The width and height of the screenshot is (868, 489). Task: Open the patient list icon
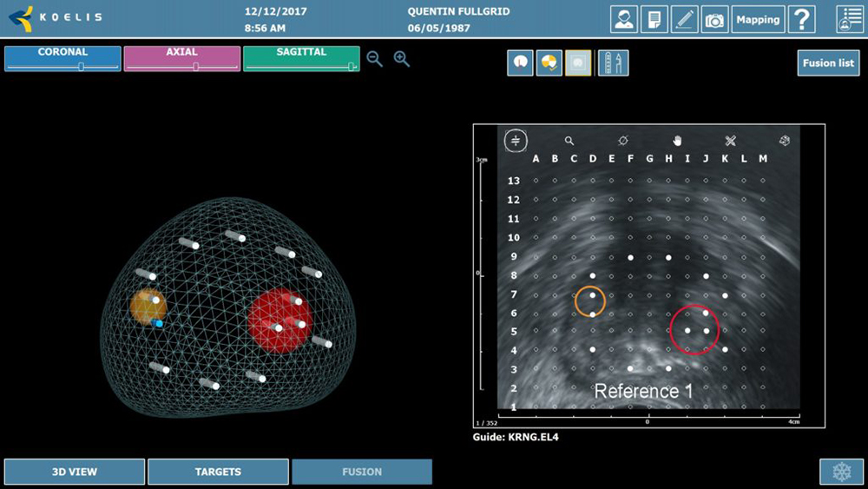[850, 19]
